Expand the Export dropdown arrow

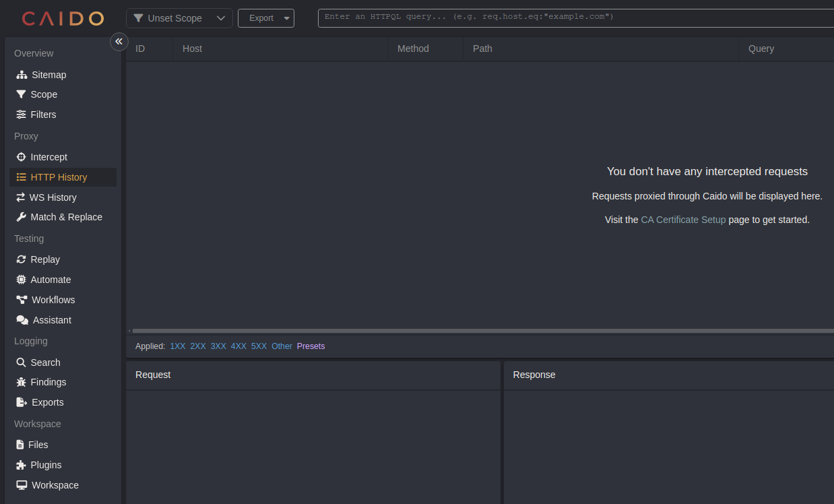click(287, 18)
